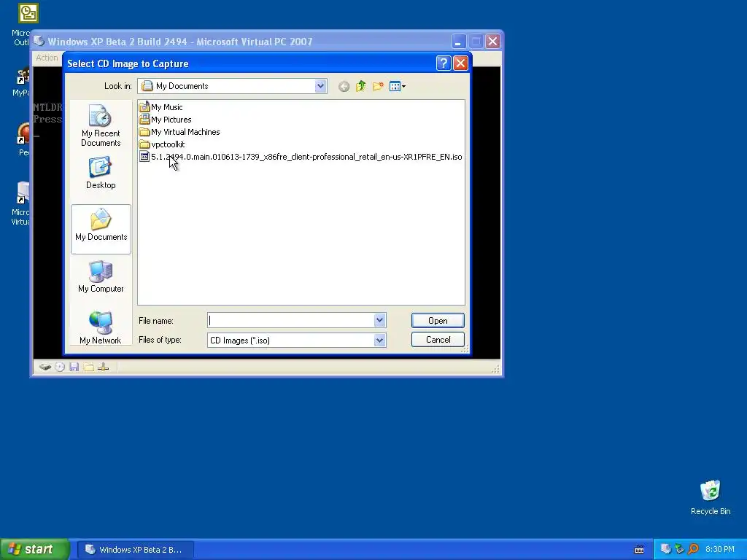Click the floppy disk icon in Virtual PC status bar

tap(74, 367)
